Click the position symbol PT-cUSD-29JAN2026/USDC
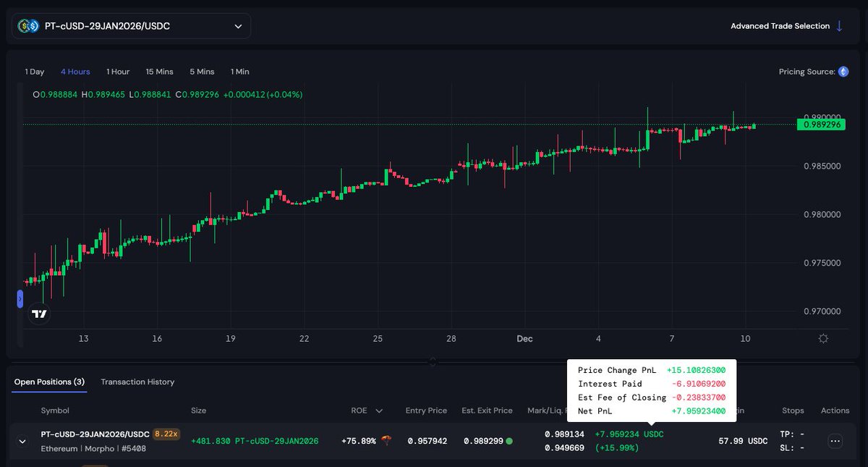 95,434
